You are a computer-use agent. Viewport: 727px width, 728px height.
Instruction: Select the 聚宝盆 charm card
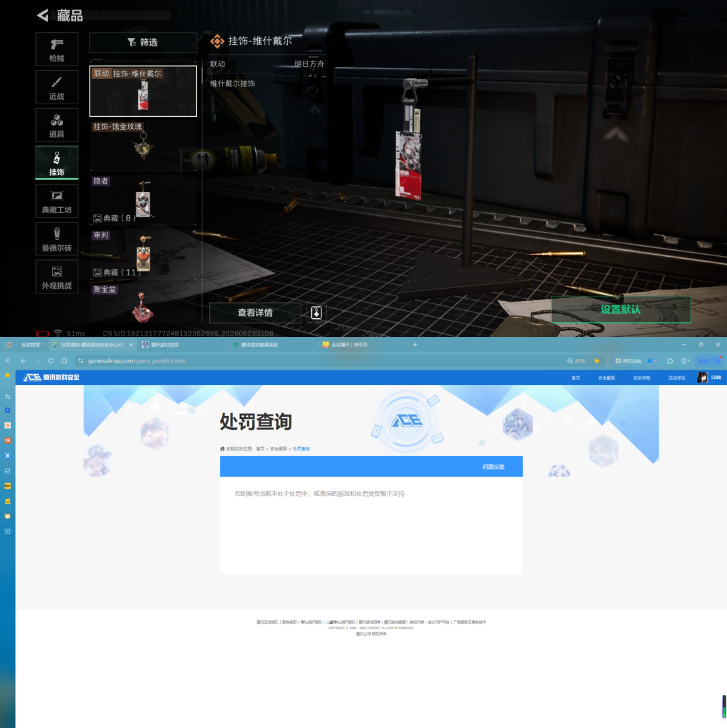143,303
